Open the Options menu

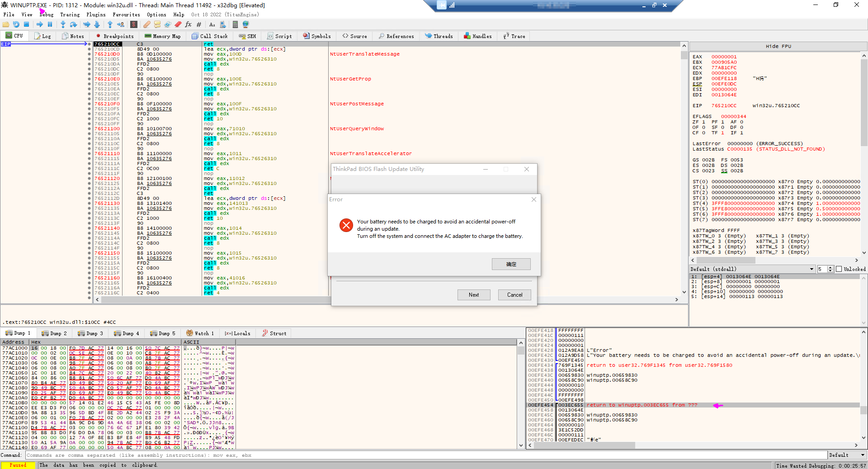(156, 14)
